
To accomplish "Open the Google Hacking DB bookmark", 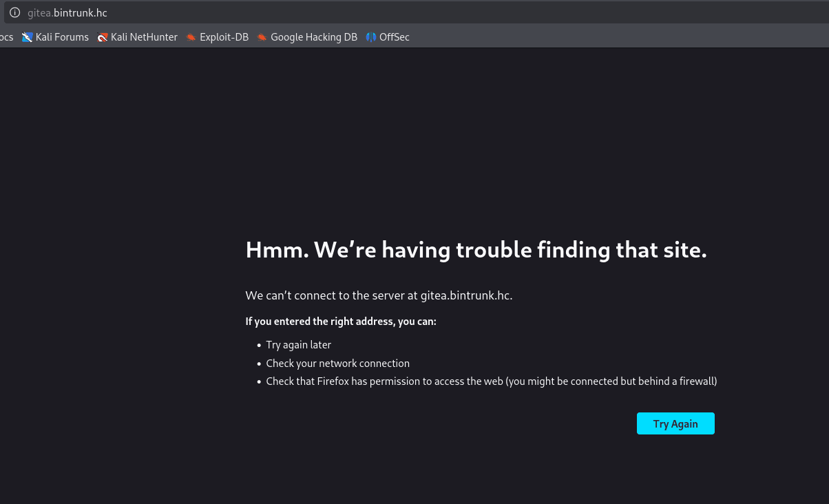I will tap(307, 37).
